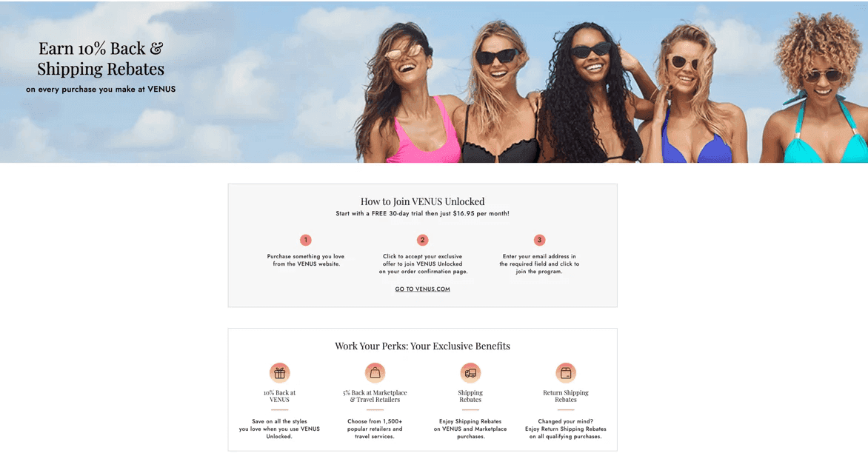
Task: Click the step 3 number circle
Action: 539,240
